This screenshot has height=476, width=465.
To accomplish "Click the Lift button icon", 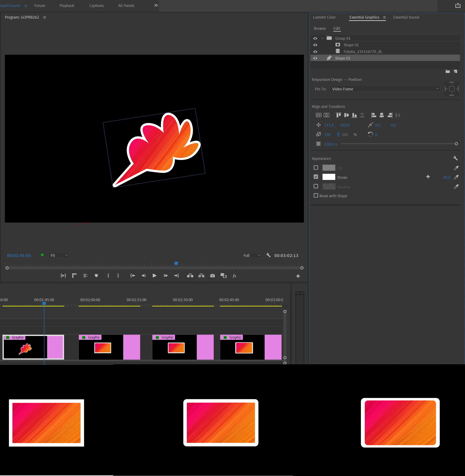I will 190,276.
